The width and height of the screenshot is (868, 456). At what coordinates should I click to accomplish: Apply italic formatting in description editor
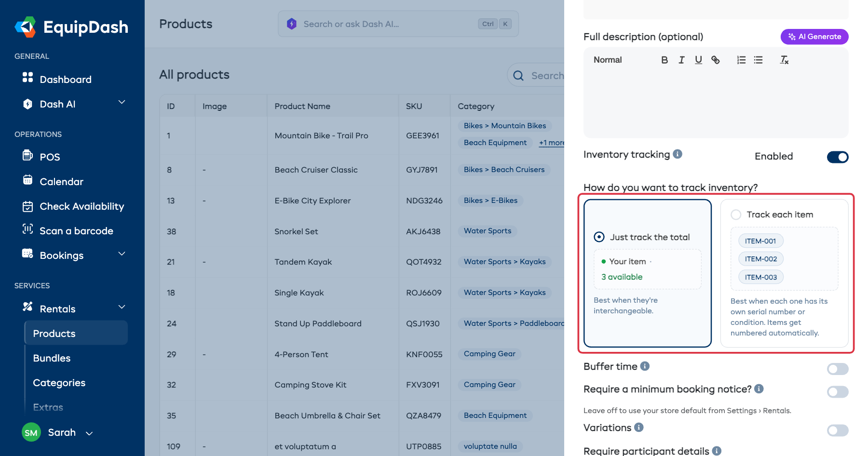[x=681, y=60]
